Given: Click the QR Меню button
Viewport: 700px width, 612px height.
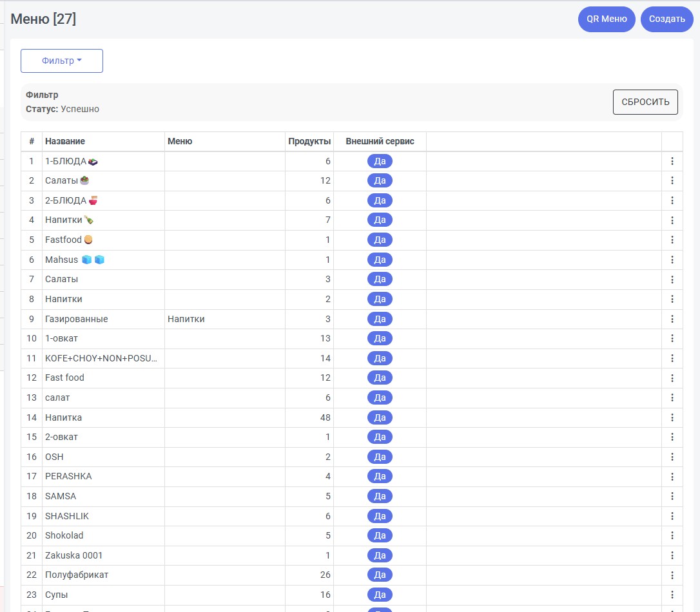Looking at the screenshot, I should (607, 19).
